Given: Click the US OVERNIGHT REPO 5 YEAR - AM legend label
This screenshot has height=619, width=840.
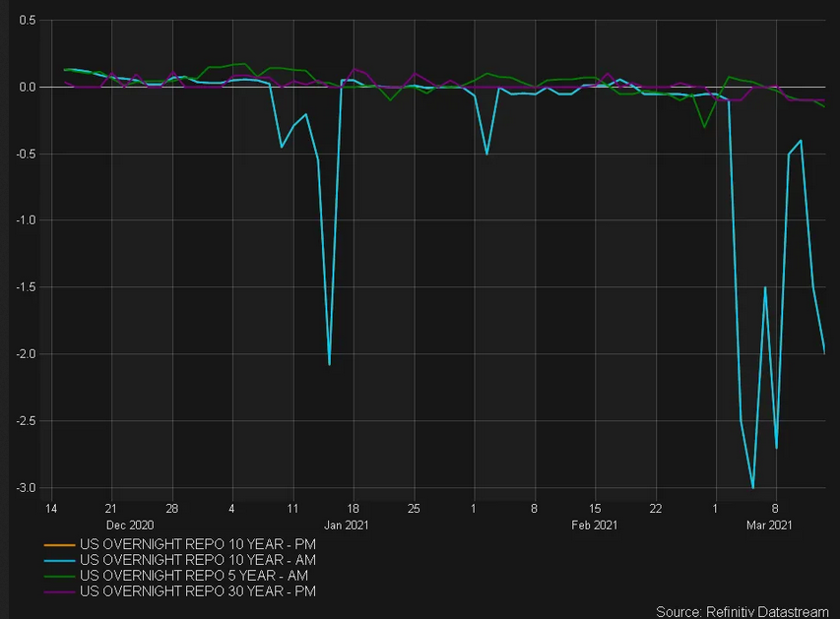Looking at the screenshot, I should click(x=194, y=576).
